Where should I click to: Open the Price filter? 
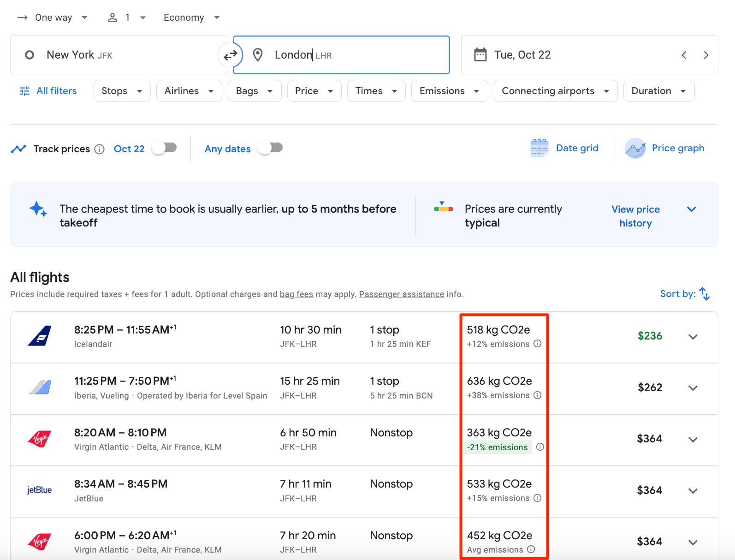314,91
